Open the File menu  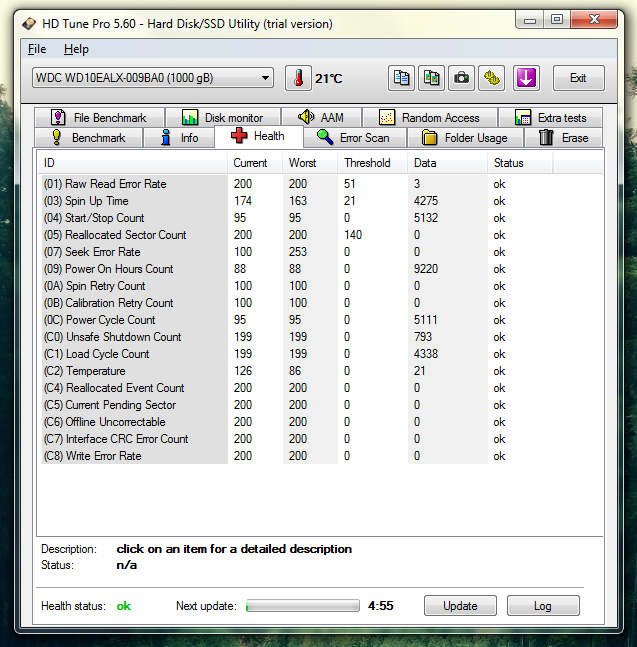37,49
